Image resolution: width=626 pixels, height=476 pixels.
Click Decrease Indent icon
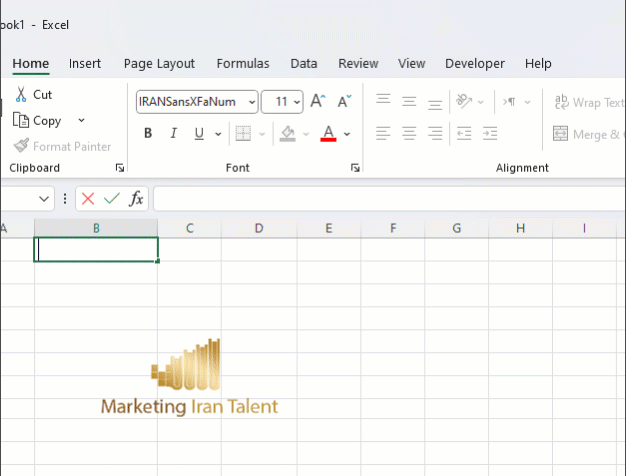click(464, 133)
